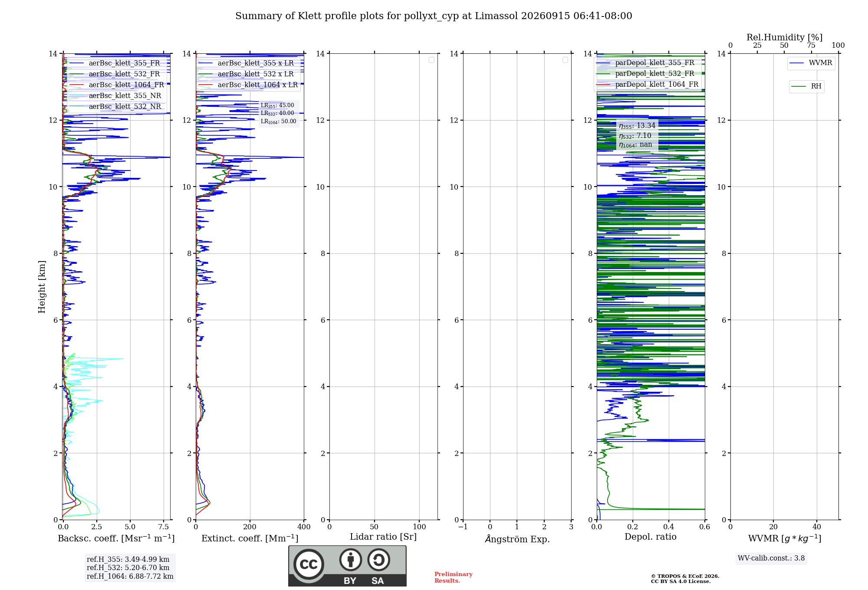Click the red Preliminary Results notice
Screen dimensions: 868x590
454,577
